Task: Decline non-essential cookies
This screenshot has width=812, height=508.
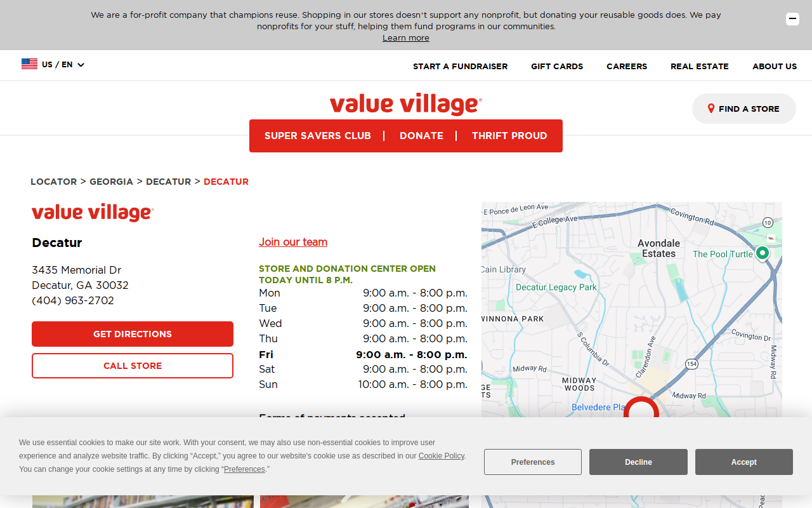Action: [638, 462]
